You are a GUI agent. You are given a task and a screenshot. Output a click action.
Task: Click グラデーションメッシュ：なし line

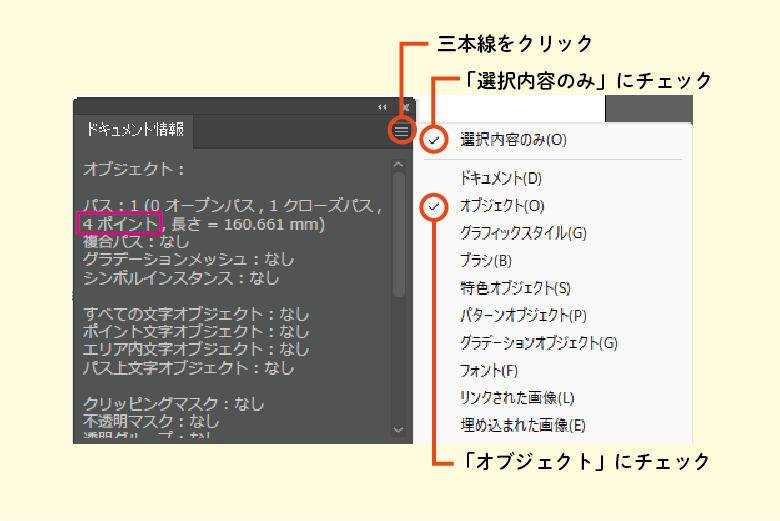pyautogui.click(x=189, y=259)
